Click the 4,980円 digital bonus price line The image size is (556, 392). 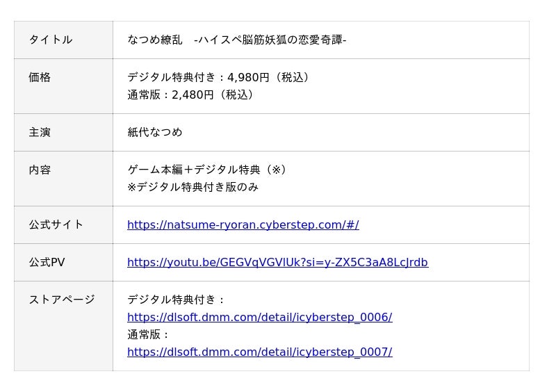218,77
